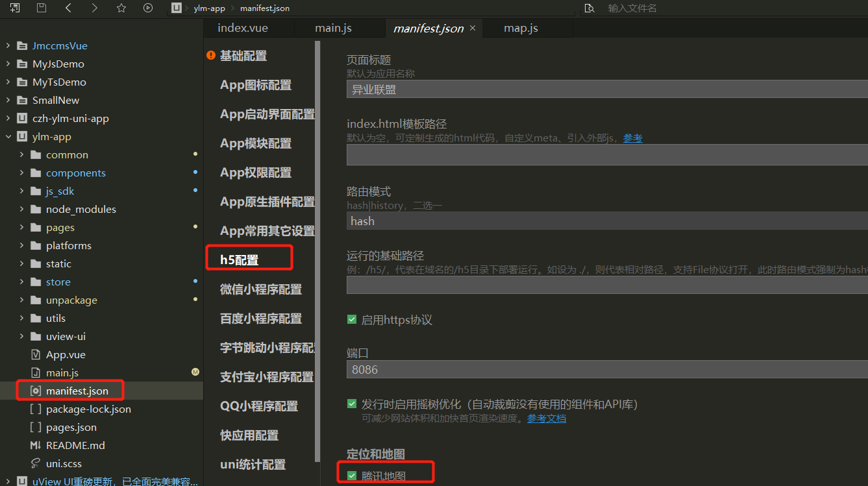Click the README.md markdown icon
Image resolution: width=868 pixels, height=486 pixels.
tap(36, 445)
